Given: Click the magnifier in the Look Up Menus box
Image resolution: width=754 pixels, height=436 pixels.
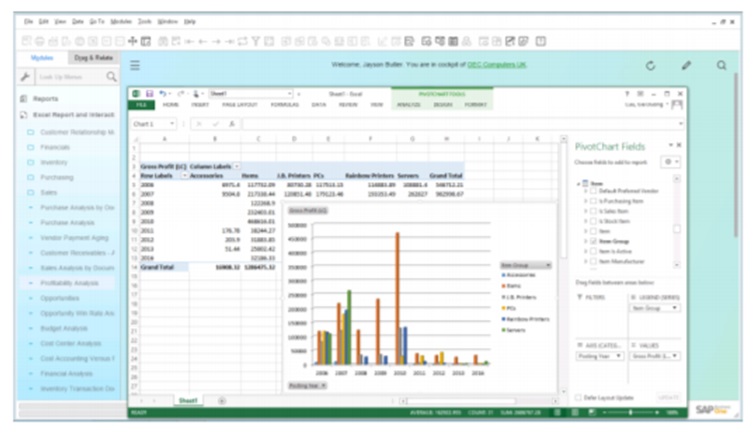Looking at the screenshot, I should (111, 76).
